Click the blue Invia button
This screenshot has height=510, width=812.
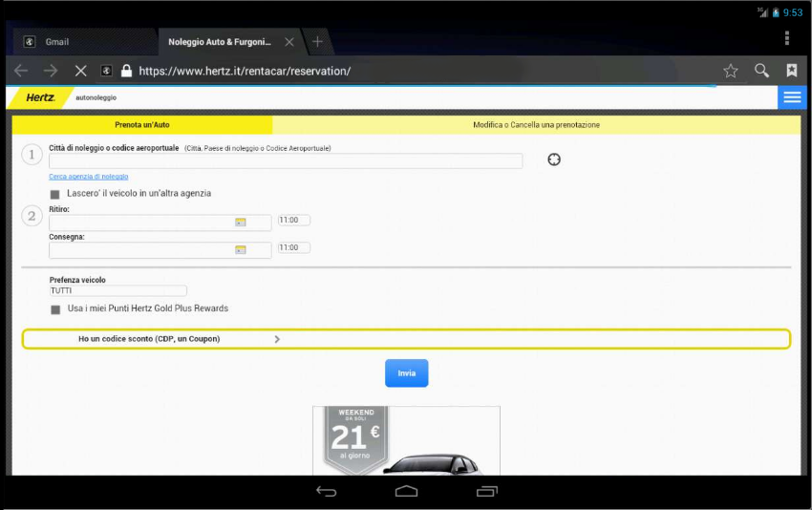pyautogui.click(x=407, y=372)
